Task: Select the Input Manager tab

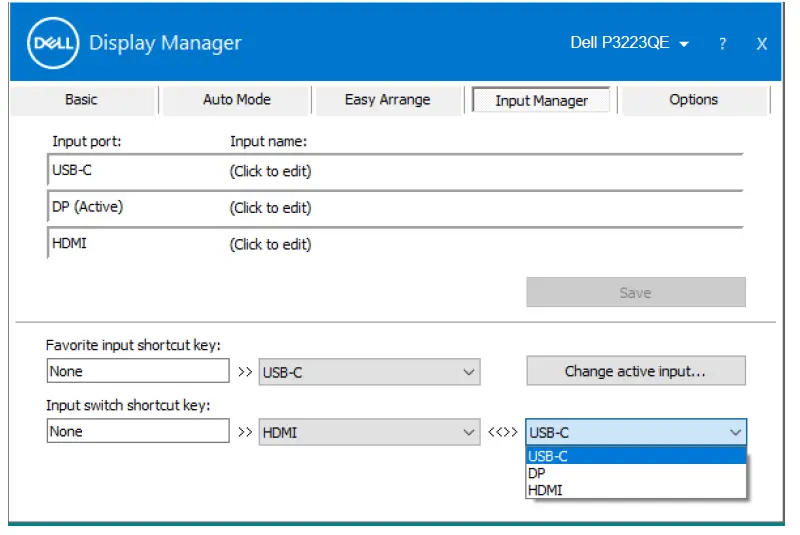Action: tap(541, 100)
